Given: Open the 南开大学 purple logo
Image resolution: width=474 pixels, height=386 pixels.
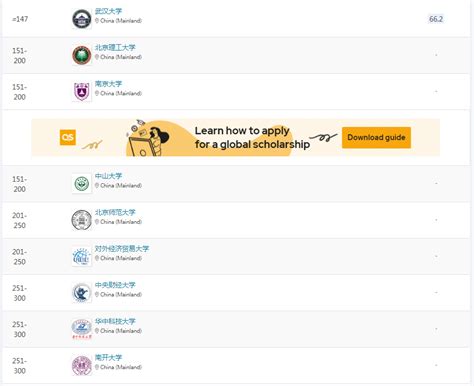Looking at the screenshot, I should tap(82, 365).
